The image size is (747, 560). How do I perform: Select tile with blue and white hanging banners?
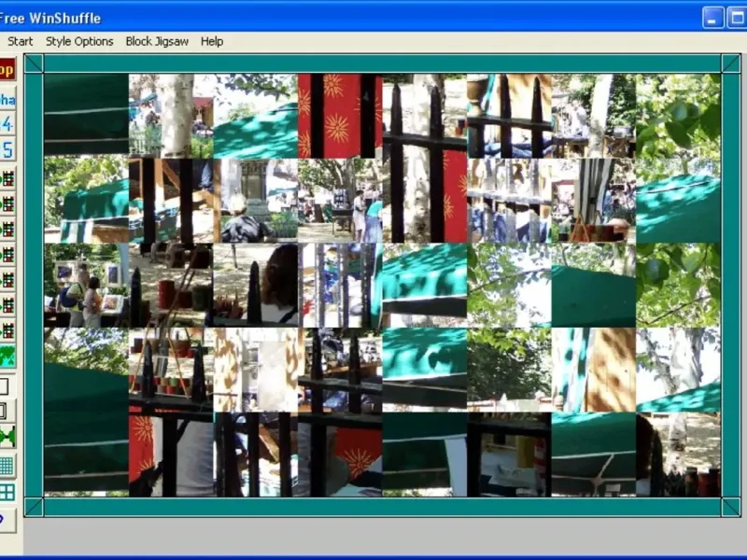click(340, 286)
